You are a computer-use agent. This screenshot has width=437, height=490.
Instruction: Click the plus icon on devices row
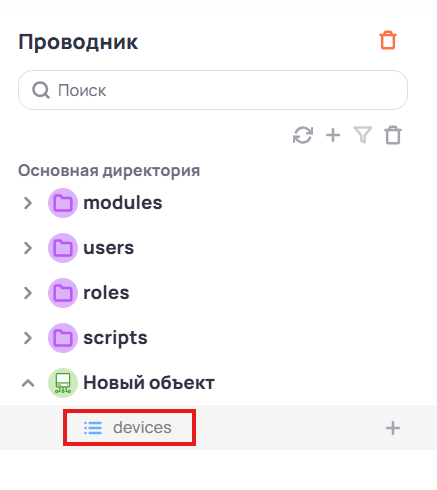point(393,428)
